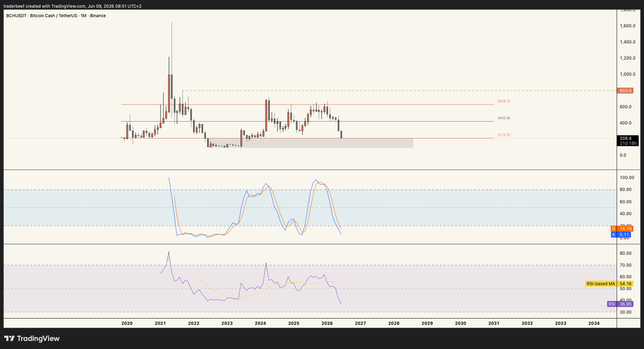The height and width of the screenshot is (349, 644).
Task: Click the 1,400.0 price axis value
Action: tap(627, 42)
